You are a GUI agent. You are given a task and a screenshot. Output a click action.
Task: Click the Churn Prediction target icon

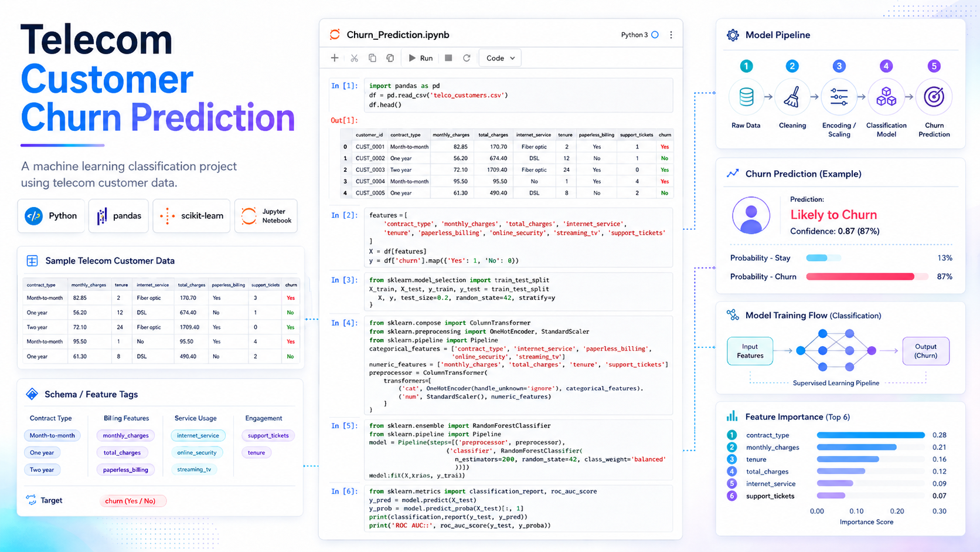pyautogui.click(x=934, y=97)
